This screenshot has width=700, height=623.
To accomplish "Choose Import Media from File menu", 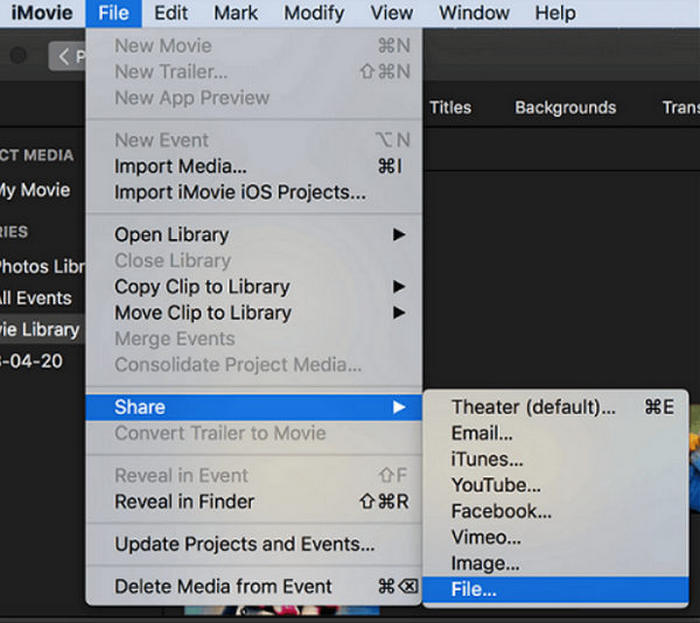I will coord(254,166).
